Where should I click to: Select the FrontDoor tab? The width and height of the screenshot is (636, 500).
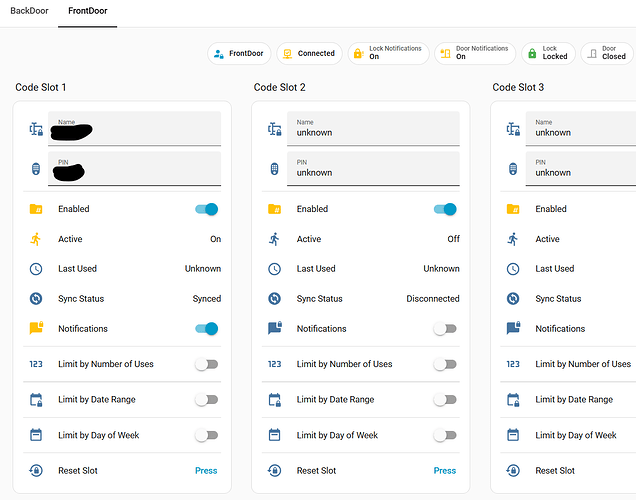click(x=88, y=11)
